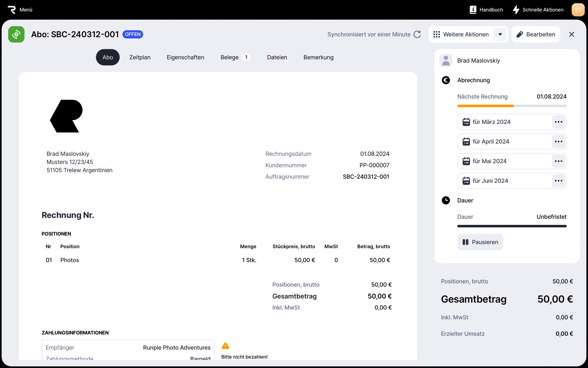
Task: Click the Nächste Rechnung orange progress bar
Action: (x=485, y=106)
